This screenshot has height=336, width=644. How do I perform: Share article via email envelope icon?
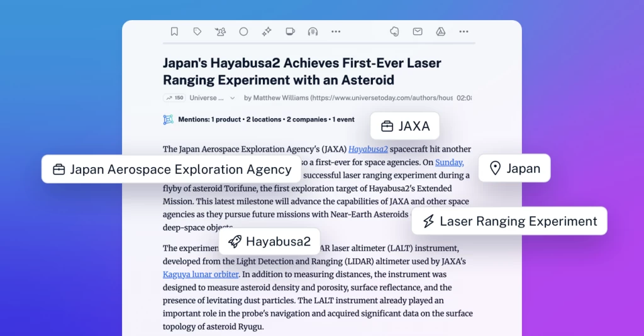tap(418, 31)
